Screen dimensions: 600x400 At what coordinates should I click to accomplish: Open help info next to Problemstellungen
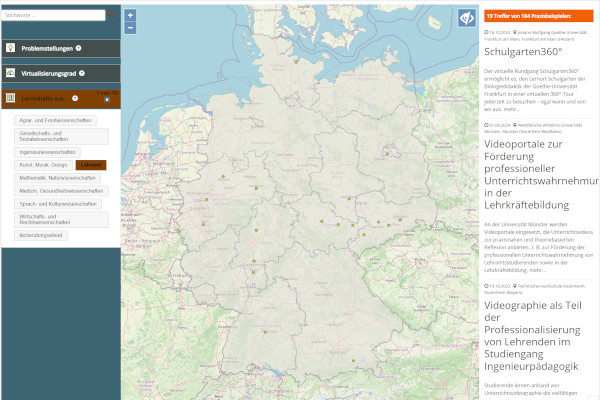(78, 48)
